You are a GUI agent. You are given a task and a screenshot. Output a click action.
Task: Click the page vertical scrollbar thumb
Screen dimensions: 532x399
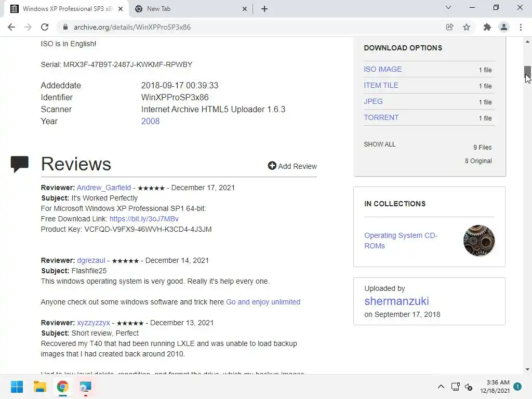coord(527,72)
